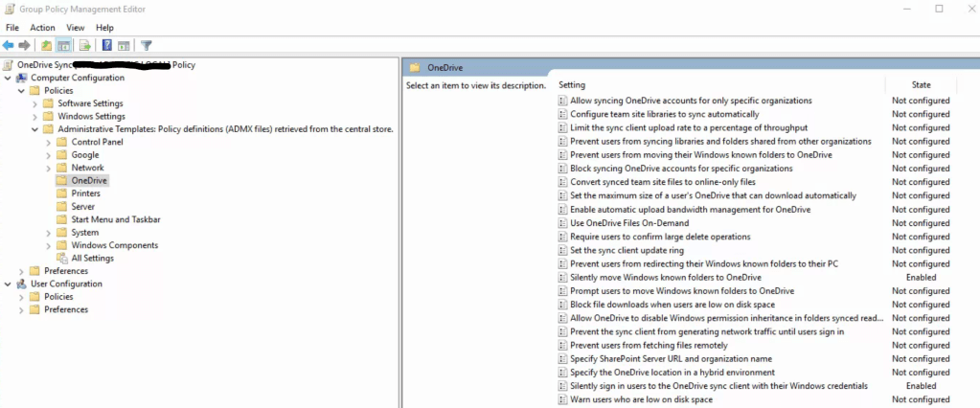Image resolution: width=980 pixels, height=408 pixels.
Task: Sort by the State column header
Action: click(920, 85)
